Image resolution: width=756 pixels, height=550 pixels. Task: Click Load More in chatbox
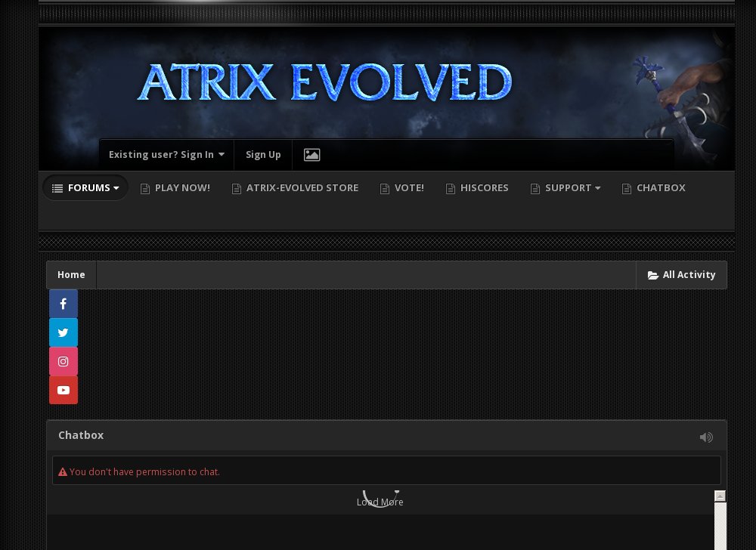coord(380,502)
